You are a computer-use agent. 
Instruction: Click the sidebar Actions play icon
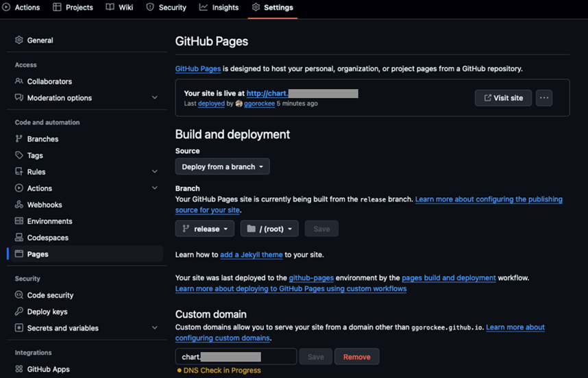click(x=19, y=188)
